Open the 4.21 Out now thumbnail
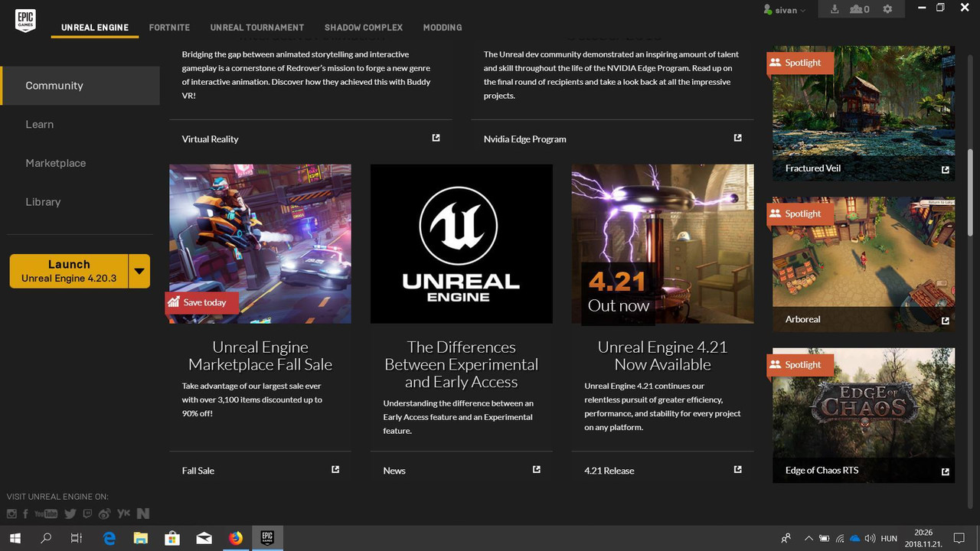This screenshot has width=980, height=551. (x=662, y=243)
